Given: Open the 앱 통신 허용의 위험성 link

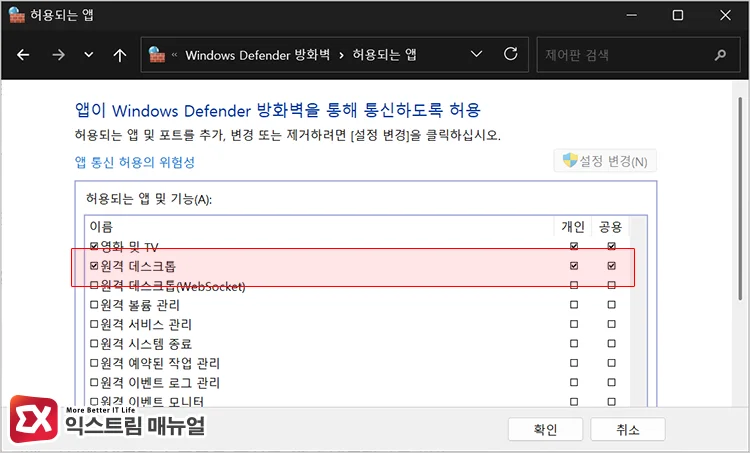Looking at the screenshot, I should click(x=135, y=162).
